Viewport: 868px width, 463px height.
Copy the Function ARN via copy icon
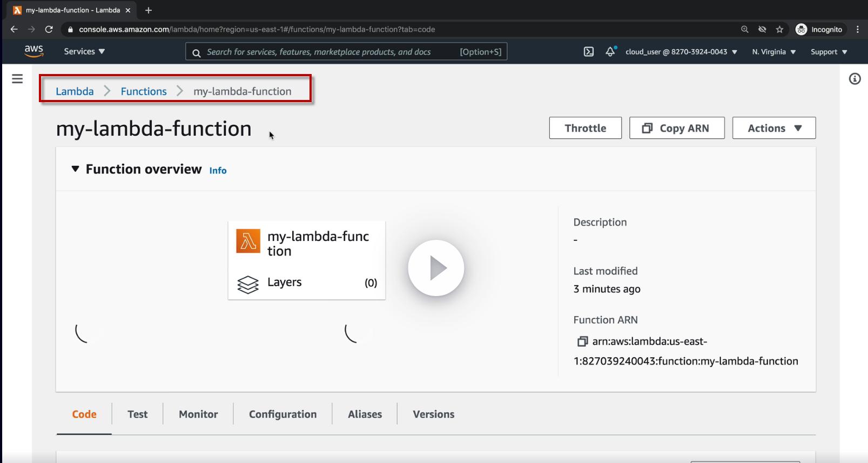click(582, 341)
